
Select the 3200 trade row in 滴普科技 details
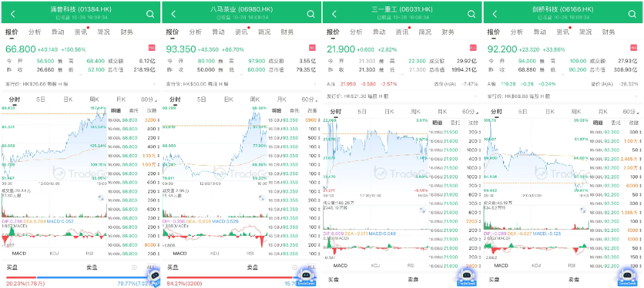pos(133,120)
